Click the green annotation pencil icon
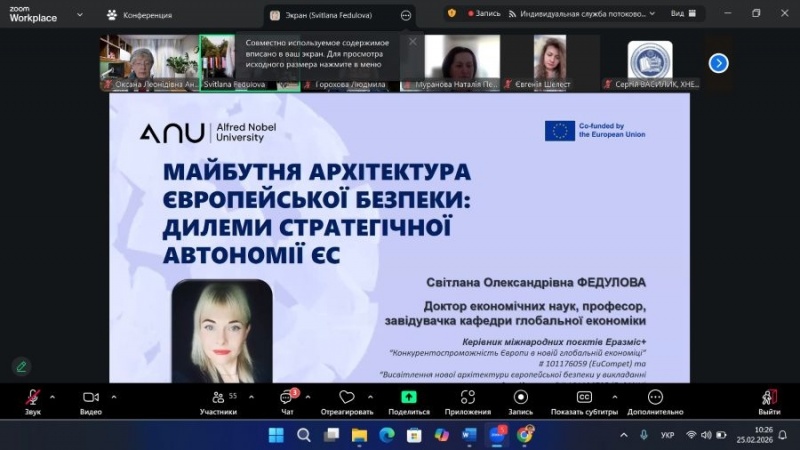The image size is (800, 450). click(21, 366)
